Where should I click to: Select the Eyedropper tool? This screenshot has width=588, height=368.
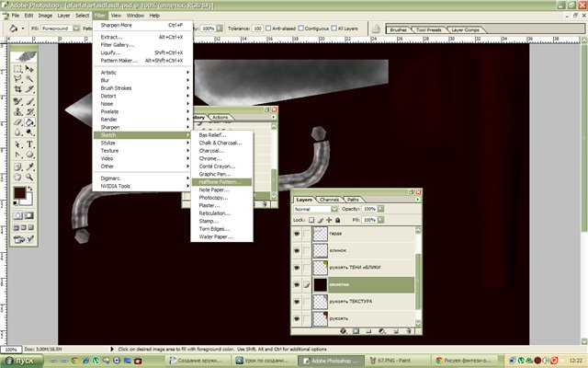pos(29,167)
